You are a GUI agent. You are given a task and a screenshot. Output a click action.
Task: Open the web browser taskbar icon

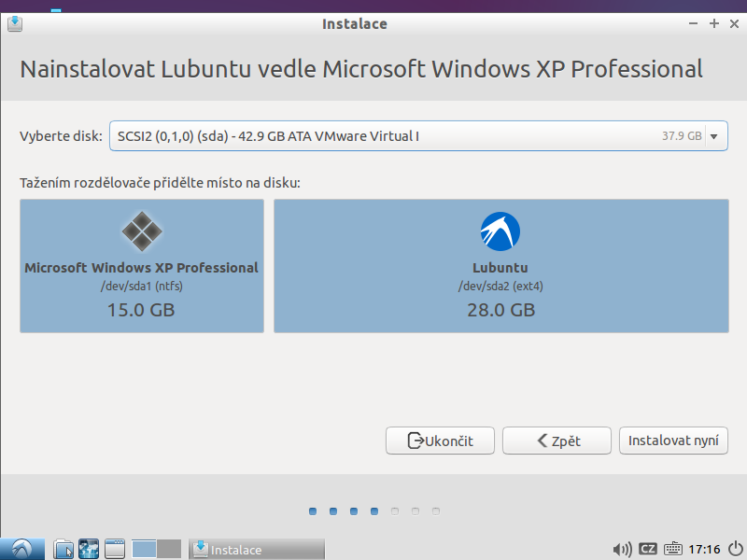click(x=89, y=549)
